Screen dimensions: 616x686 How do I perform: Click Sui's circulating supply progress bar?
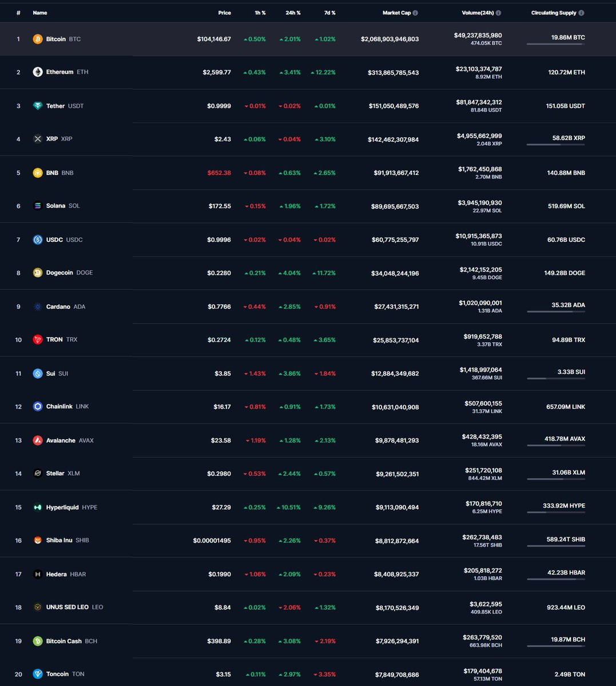[556, 378]
